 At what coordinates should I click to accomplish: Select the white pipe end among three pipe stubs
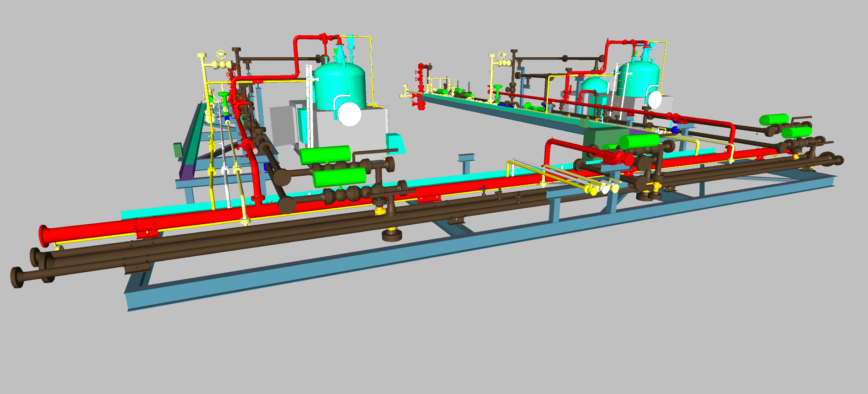(605, 189)
